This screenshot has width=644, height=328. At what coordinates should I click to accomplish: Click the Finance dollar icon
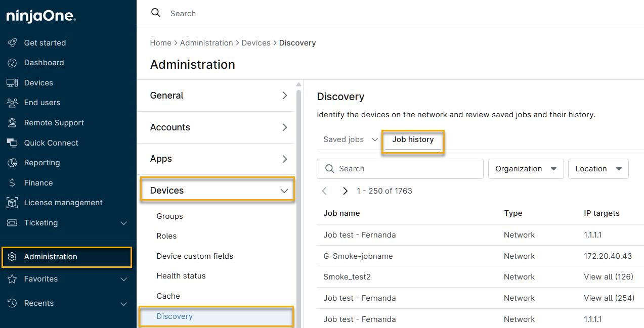[x=12, y=183]
